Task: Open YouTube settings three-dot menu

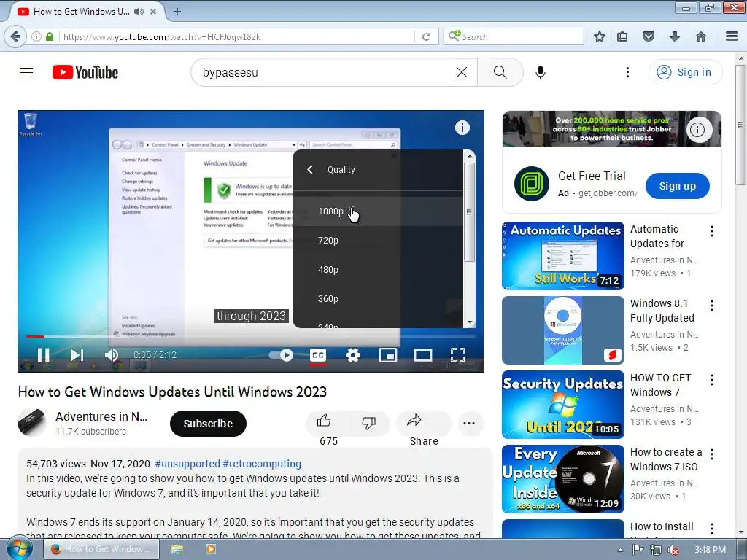Action: (x=627, y=72)
